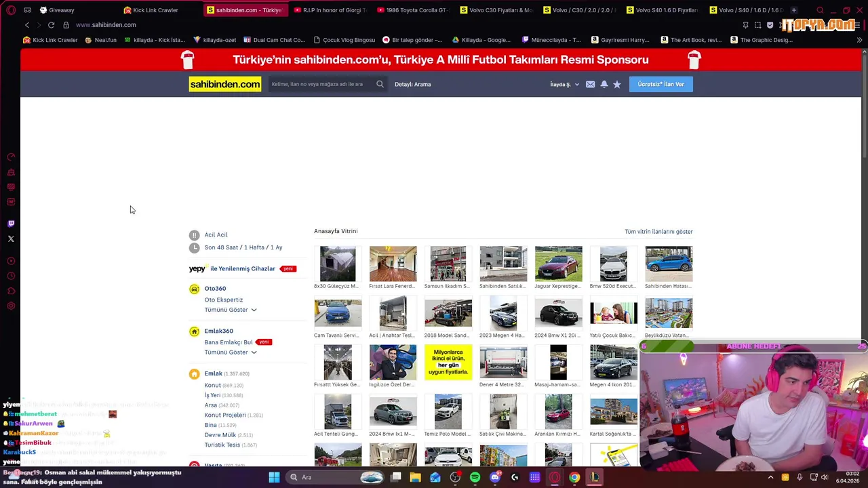The height and width of the screenshot is (488, 868).
Task: Expand Tümünü Göster under Emlak360
Action: coord(231,352)
